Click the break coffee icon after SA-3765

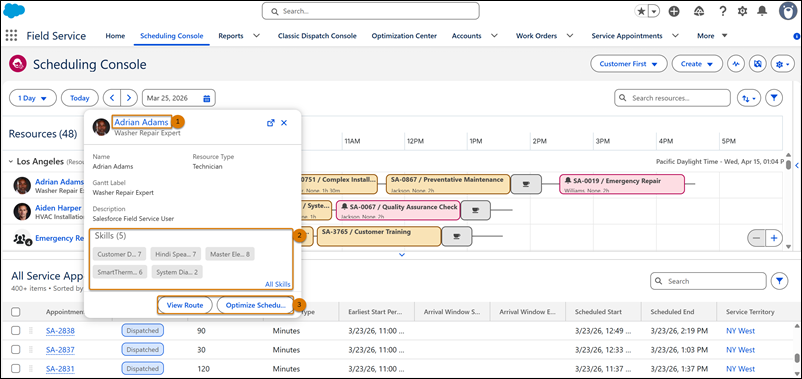point(457,236)
